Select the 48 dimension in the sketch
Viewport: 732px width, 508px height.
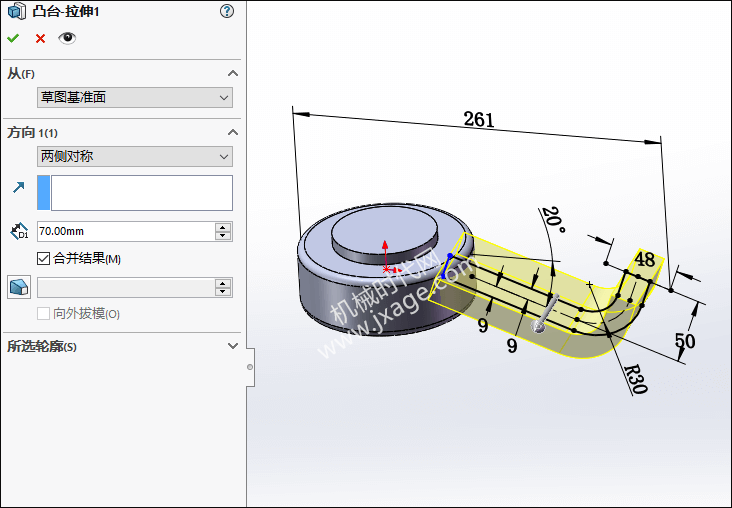pyautogui.click(x=645, y=259)
